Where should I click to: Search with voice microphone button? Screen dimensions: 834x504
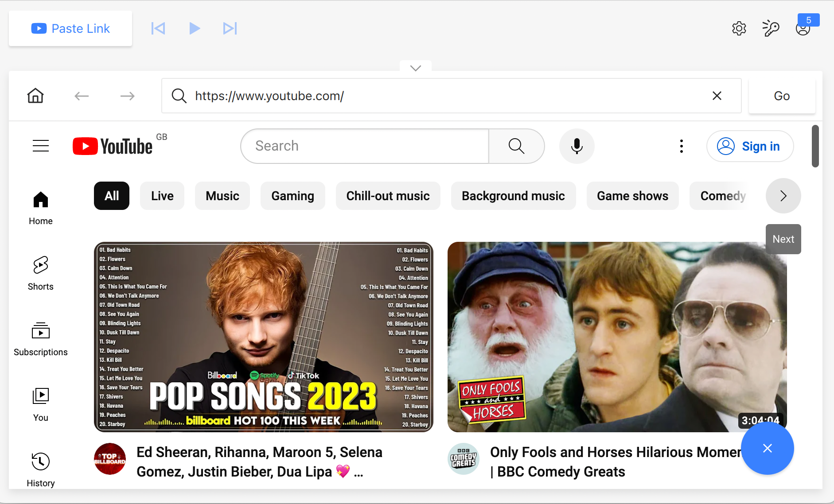(577, 146)
